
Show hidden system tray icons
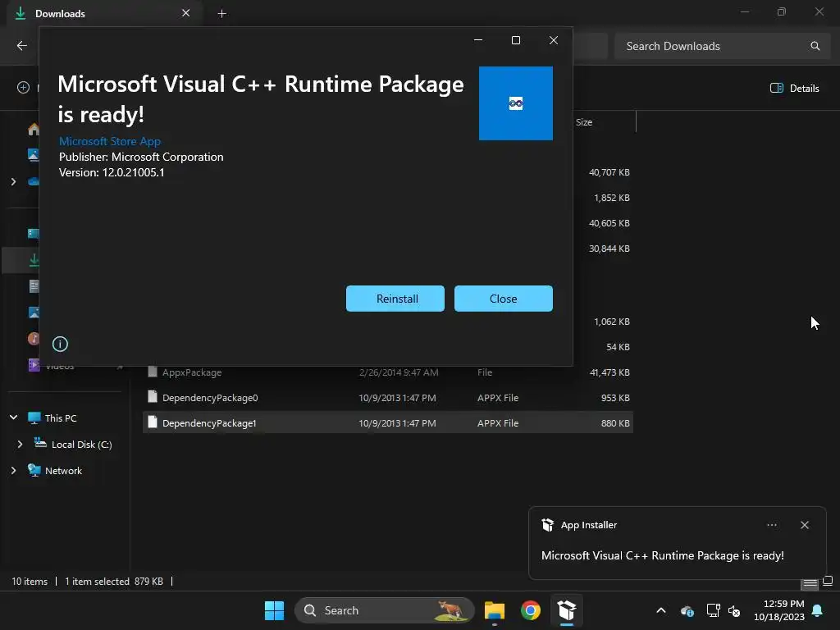[x=661, y=610]
